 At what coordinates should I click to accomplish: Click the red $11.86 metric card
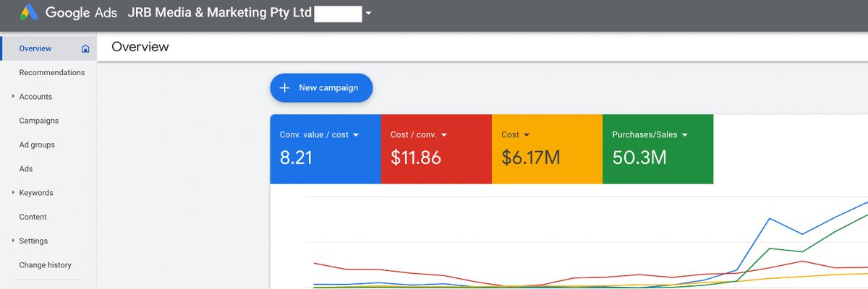click(x=436, y=149)
